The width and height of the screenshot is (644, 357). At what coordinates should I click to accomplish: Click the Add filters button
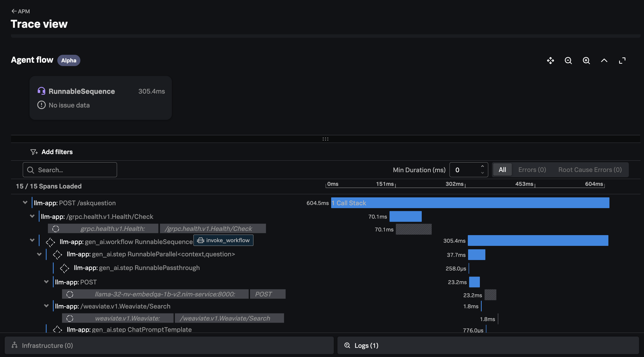(57, 152)
